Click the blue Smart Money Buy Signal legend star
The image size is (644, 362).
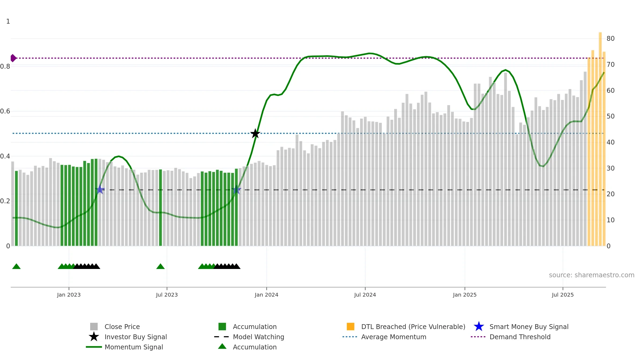pyautogui.click(x=479, y=327)
